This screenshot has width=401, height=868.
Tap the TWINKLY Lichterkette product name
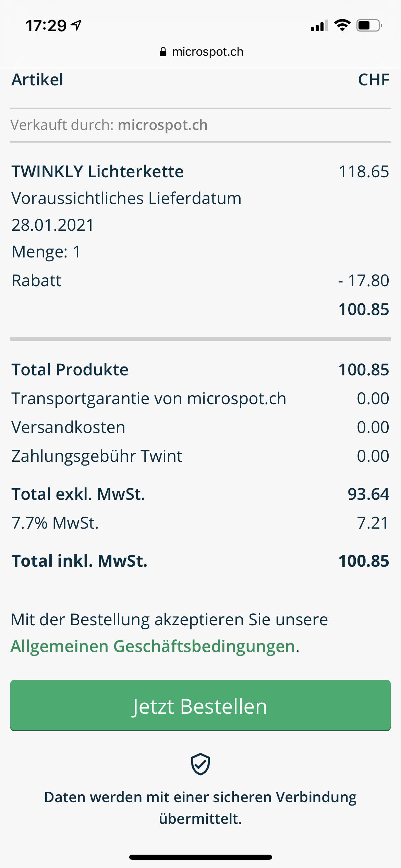[x=98, y=171]
